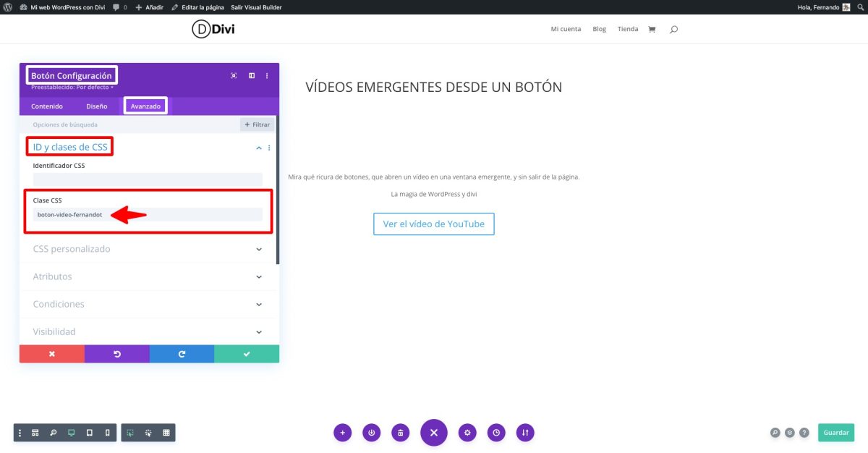Open the Visual Builder trash icon
Viewport: 868px width, 453px height.
coord(400,432)
